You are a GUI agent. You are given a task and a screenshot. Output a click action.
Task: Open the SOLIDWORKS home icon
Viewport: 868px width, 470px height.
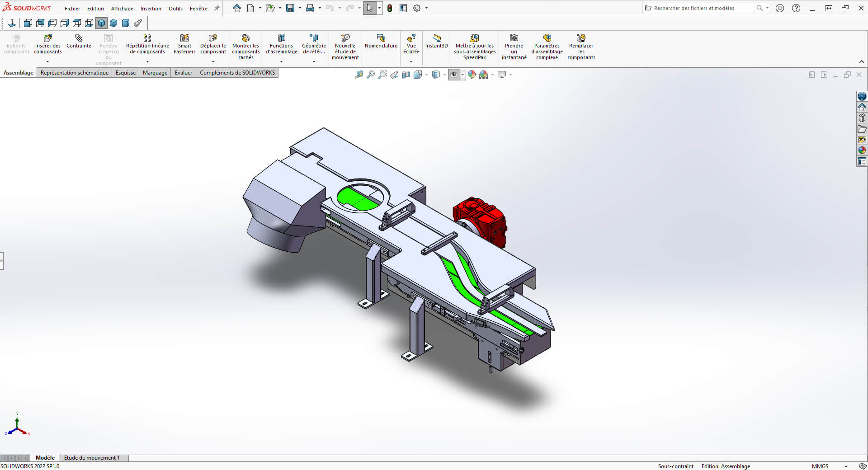click(236, 8)
